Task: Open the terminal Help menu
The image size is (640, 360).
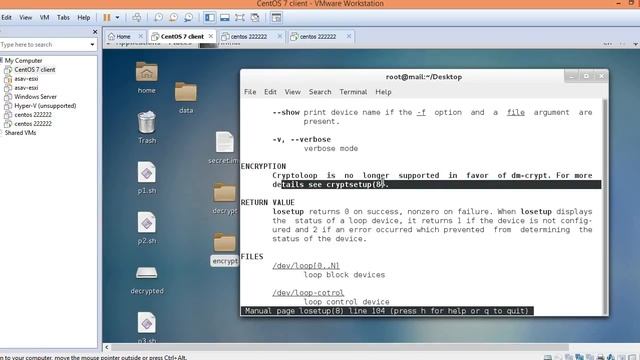Action: point(383,92)
